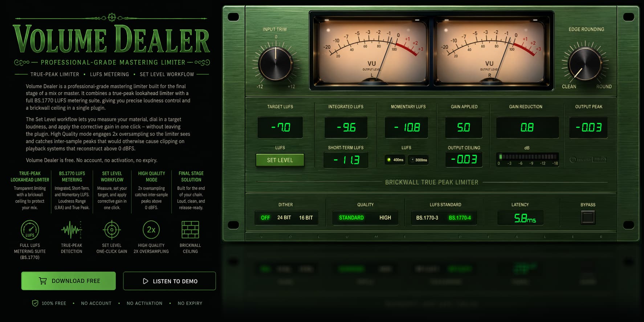Select the BS.1770-4 LUFS standard

pos(460,218)
